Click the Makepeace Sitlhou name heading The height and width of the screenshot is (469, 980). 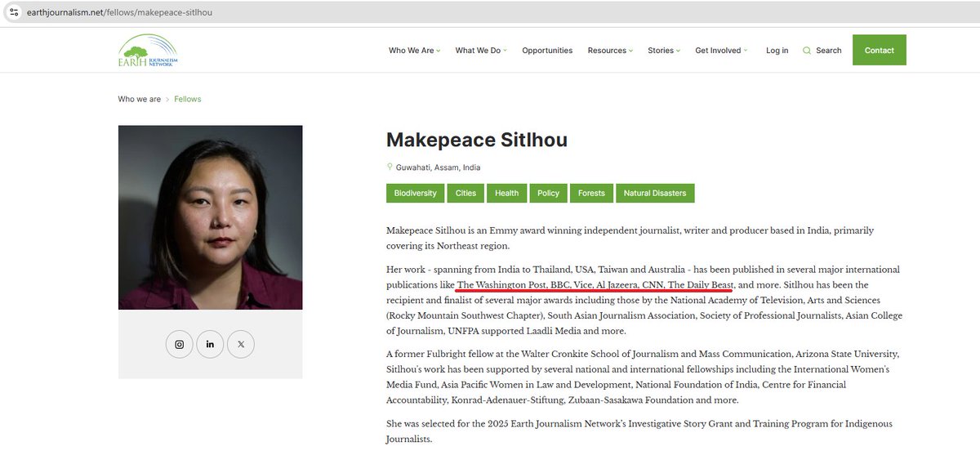[477, 140]
